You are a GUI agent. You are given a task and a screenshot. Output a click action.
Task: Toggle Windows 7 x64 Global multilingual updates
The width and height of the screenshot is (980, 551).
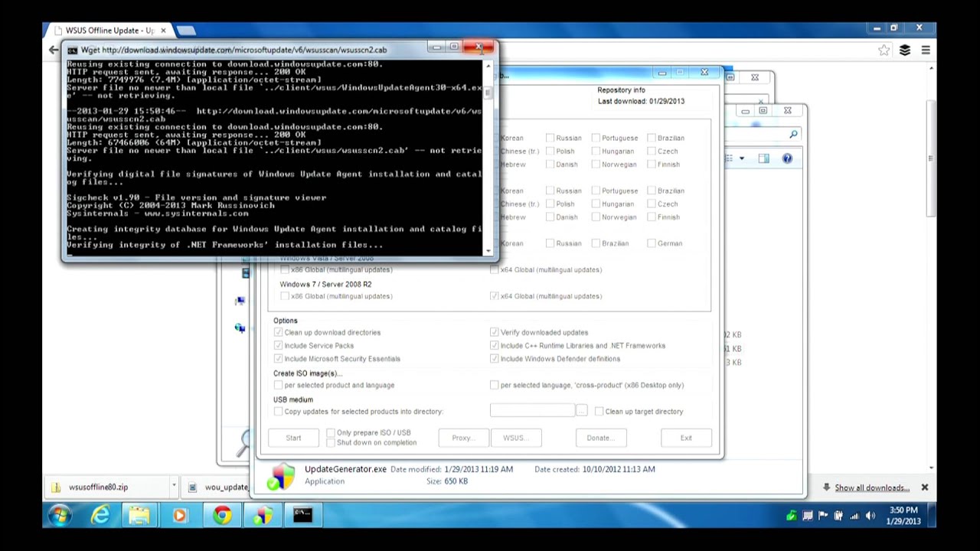click(x=494, y=296)
